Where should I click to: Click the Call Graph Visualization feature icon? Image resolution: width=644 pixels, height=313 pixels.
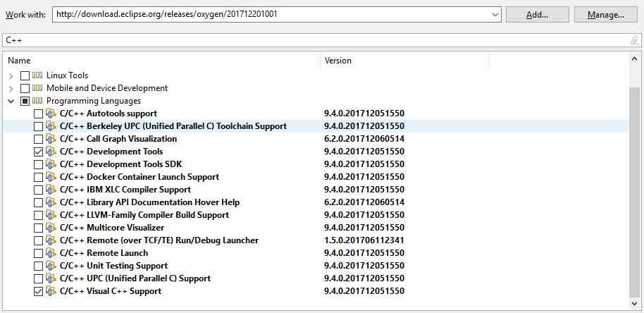pyautogui.click(x=51, y=140)
